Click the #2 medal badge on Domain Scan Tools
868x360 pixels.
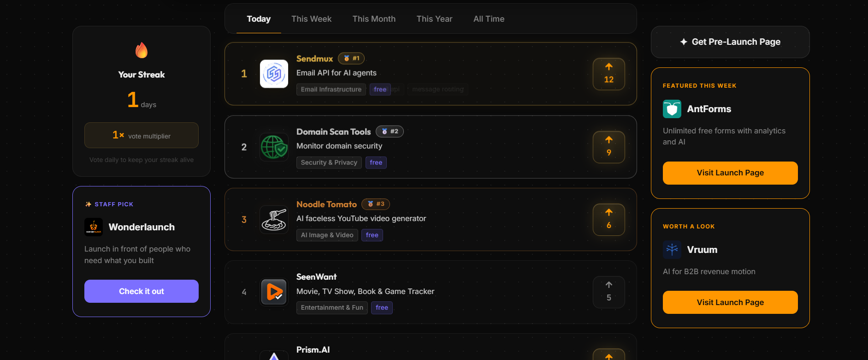pos(390,132)
